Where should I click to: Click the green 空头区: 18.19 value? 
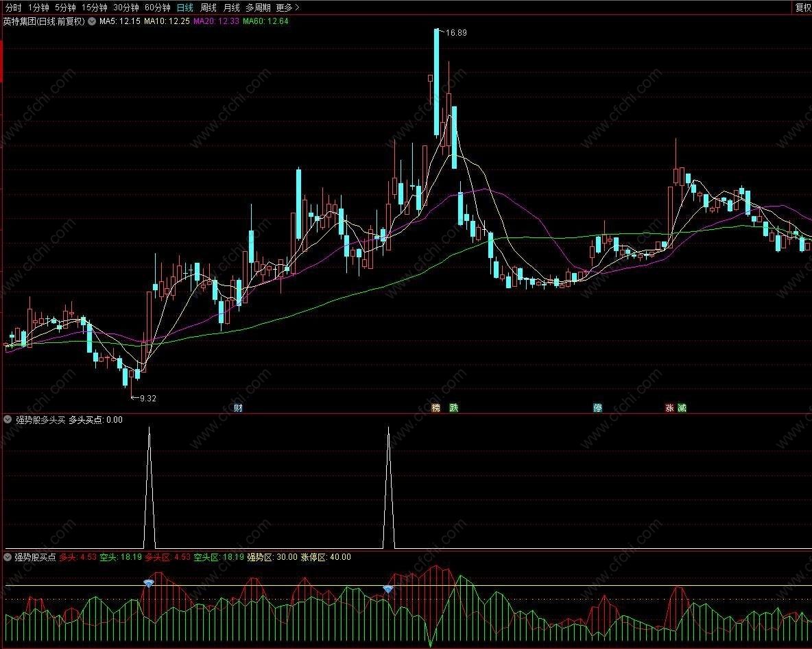[219, 557]
